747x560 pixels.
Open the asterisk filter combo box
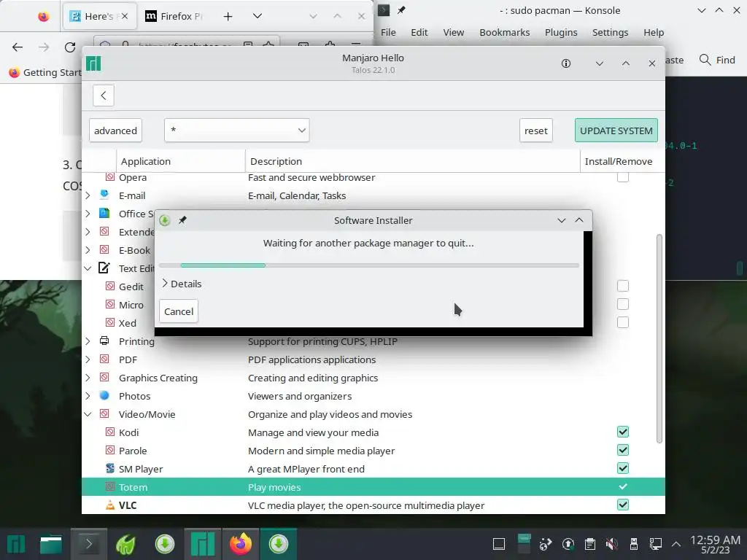(x=237, y=131)
